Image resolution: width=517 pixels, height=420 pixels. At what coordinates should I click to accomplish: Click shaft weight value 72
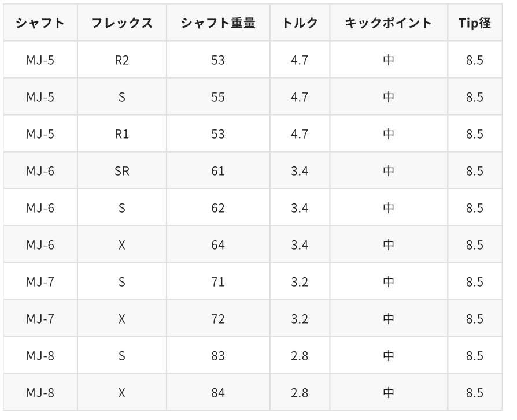point(218,319)
